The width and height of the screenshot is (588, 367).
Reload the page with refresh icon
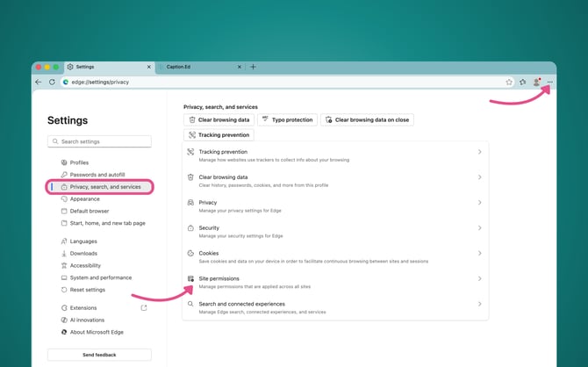pyautogui.click(x=52, y=82)
